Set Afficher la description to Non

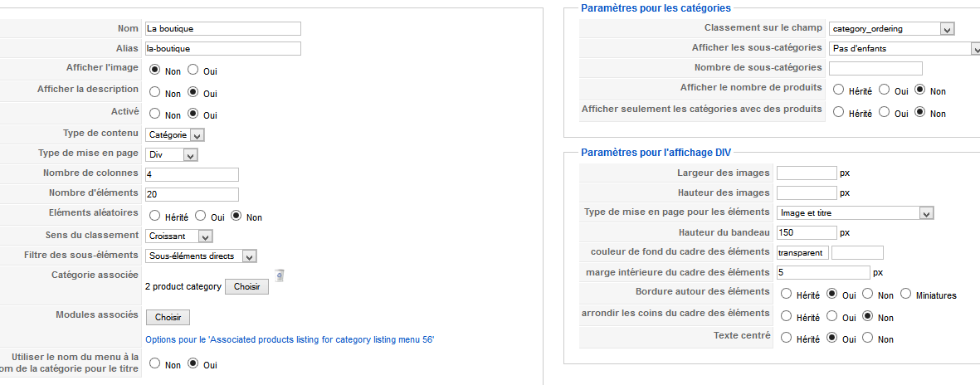pyautogui.click(x=155, y=92)
